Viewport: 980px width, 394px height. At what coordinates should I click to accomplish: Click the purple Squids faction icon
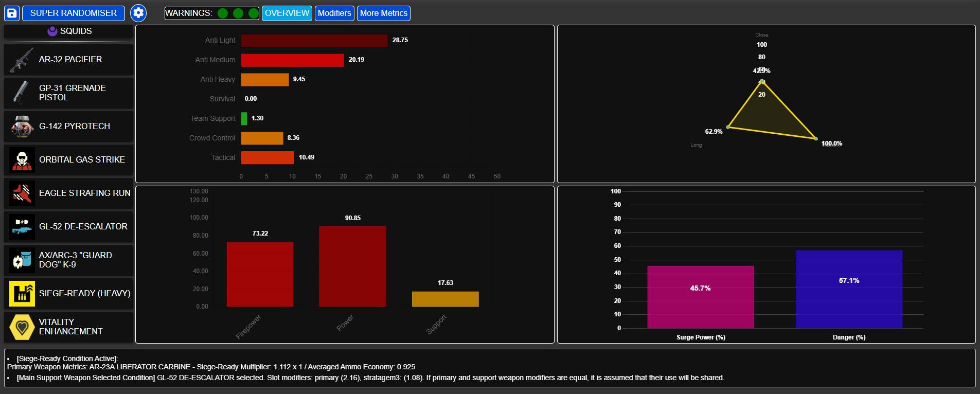pyautogui.click(x=52, y=31)
